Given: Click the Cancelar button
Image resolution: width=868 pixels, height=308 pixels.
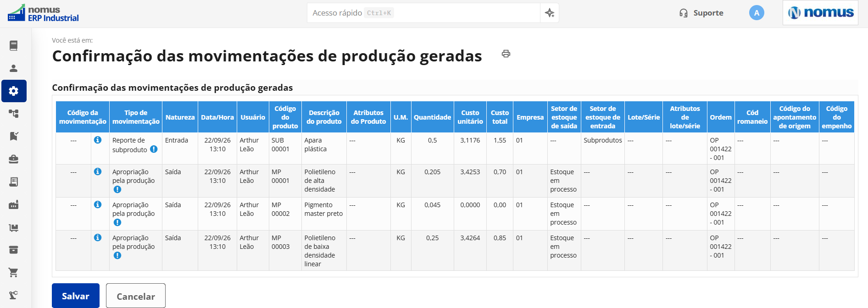Looking at the screenshot, I should click(x=136, y=296).
